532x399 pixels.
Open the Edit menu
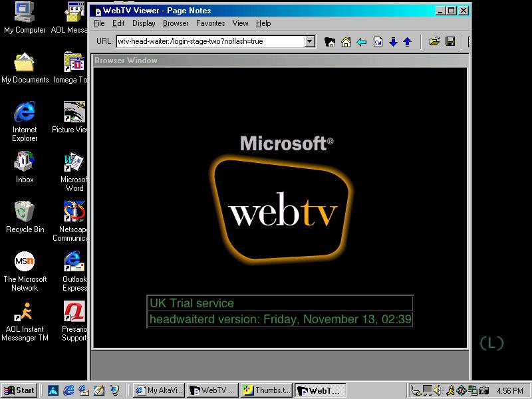coord(118,23)
